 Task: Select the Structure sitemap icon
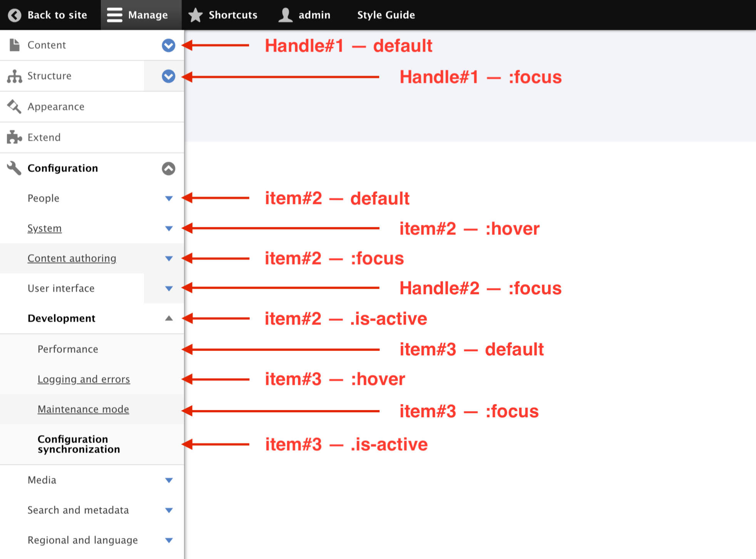pos(14,76)
